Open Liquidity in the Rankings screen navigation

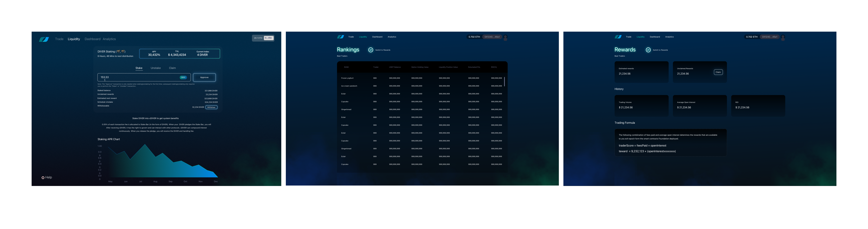[363, 37]
